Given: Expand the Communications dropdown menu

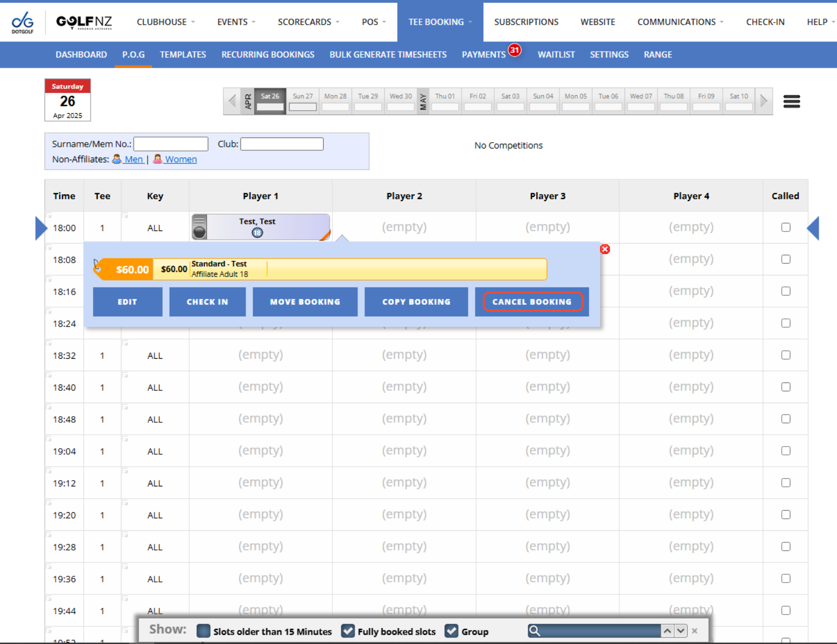Looking at the screenshot, I should pyautogui.click(x=680, y=22).
